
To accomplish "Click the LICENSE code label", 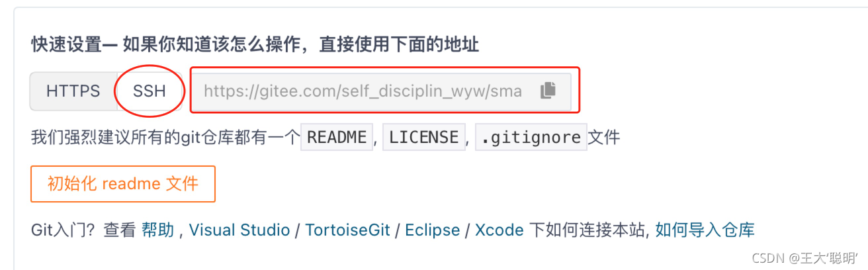I will [424, 138].
